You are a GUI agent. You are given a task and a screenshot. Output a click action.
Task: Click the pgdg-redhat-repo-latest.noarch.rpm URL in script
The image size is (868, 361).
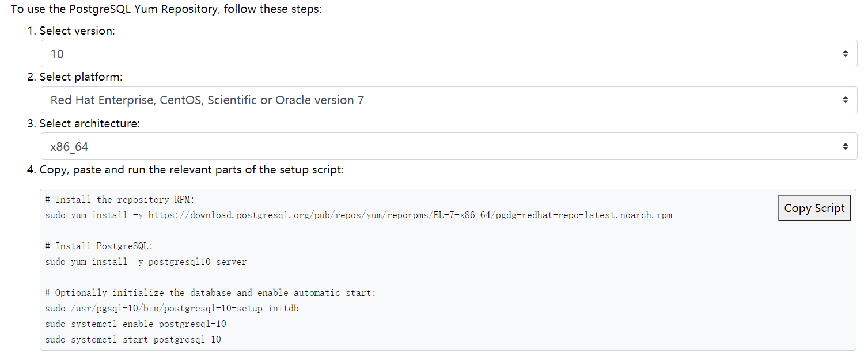tap(410, 215)
